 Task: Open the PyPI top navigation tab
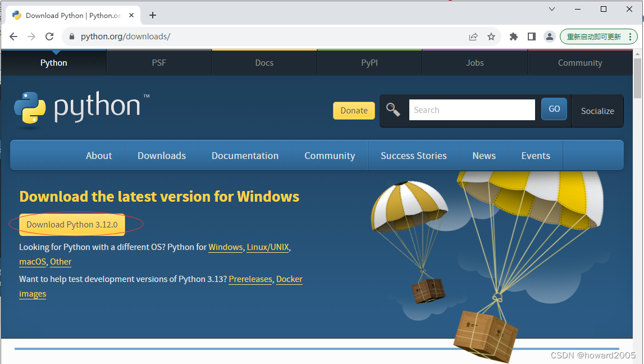pyautogui.click(x=369, y=63)
